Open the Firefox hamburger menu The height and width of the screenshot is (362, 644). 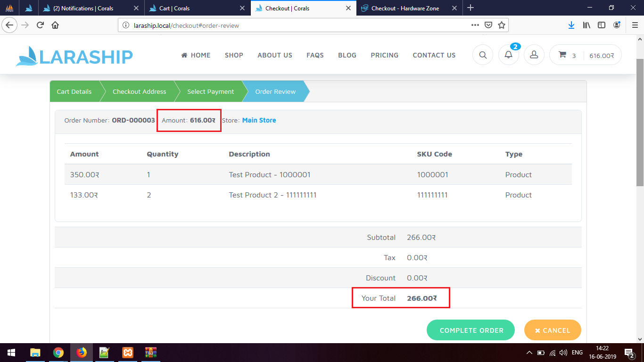[635, 25]
